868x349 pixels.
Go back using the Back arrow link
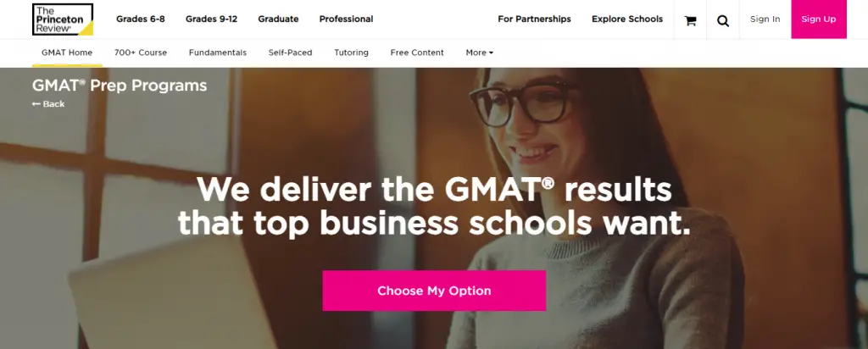click(x=48, y=104)
